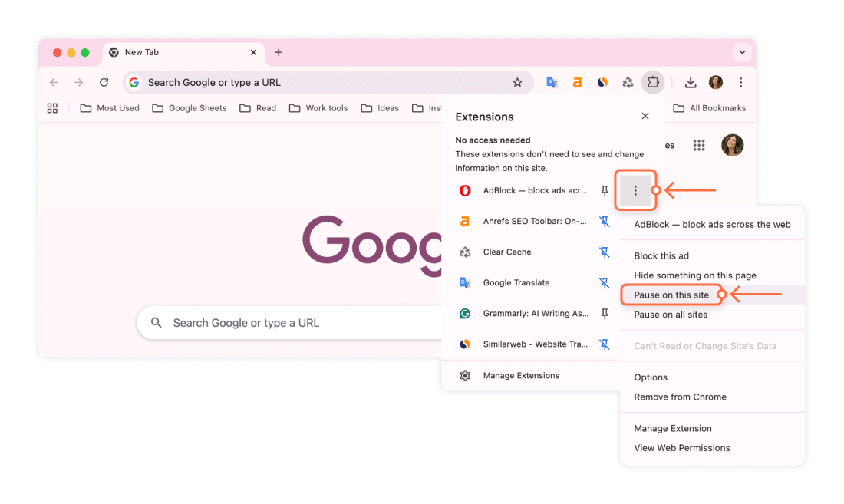Click the Similarweb toolbar extension icon

pos(602,82)
